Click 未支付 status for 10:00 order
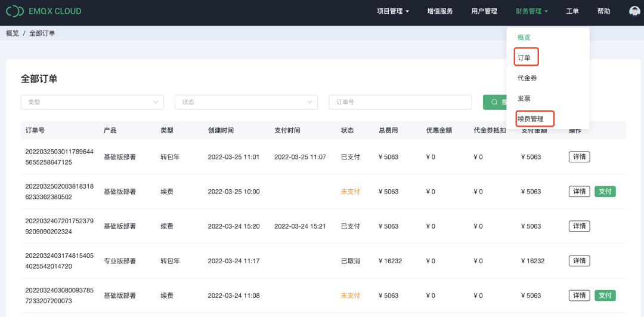 tap(351, 191)
